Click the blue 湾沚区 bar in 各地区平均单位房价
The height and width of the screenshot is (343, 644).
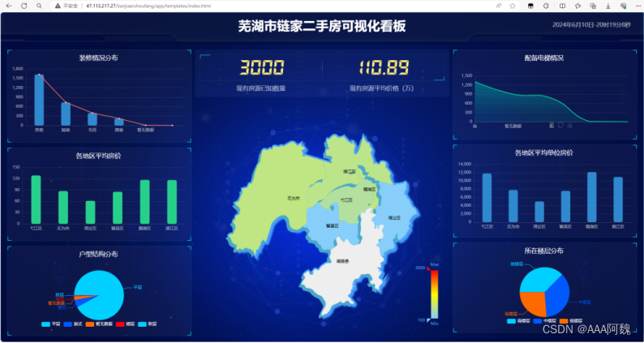(539, 212)
